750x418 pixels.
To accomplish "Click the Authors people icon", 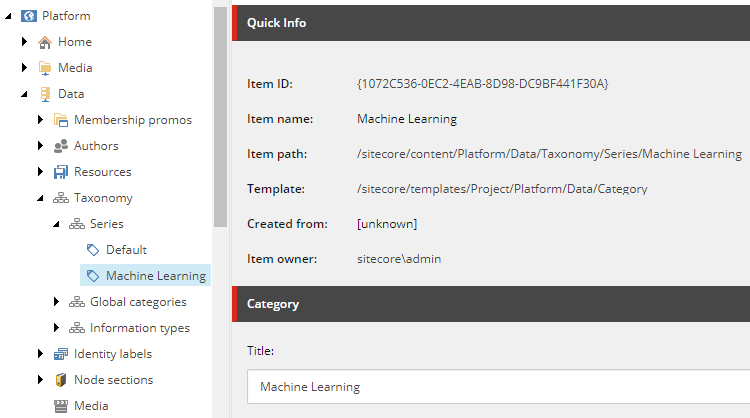I will pyautogui.click(x=60, y=146).
